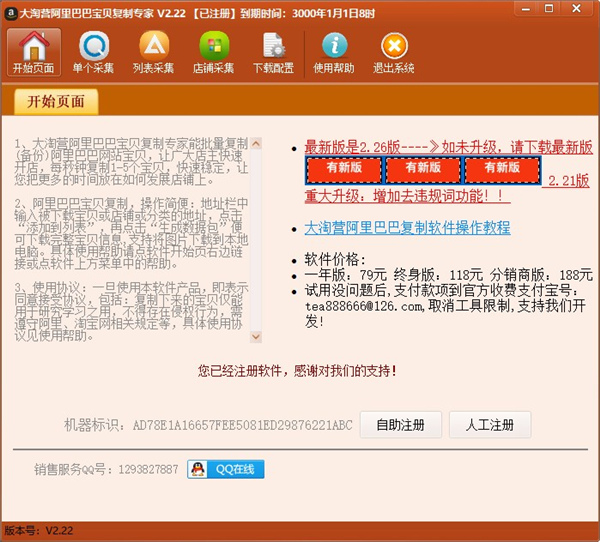Click the 自助注册 button
This screenshot has width=600, height=542.
click(401, 425)
